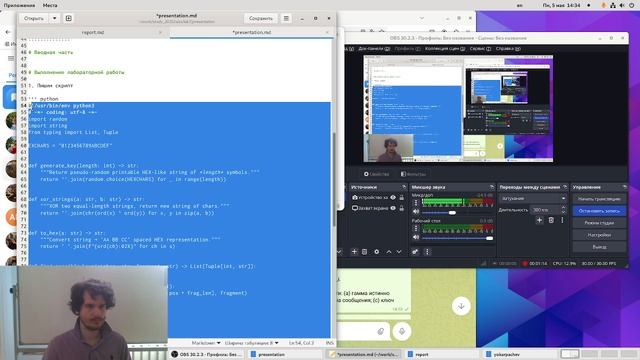Adjust Mic/Aux volume slider handle
The image size is (640, 360).
tap(452, 213)
